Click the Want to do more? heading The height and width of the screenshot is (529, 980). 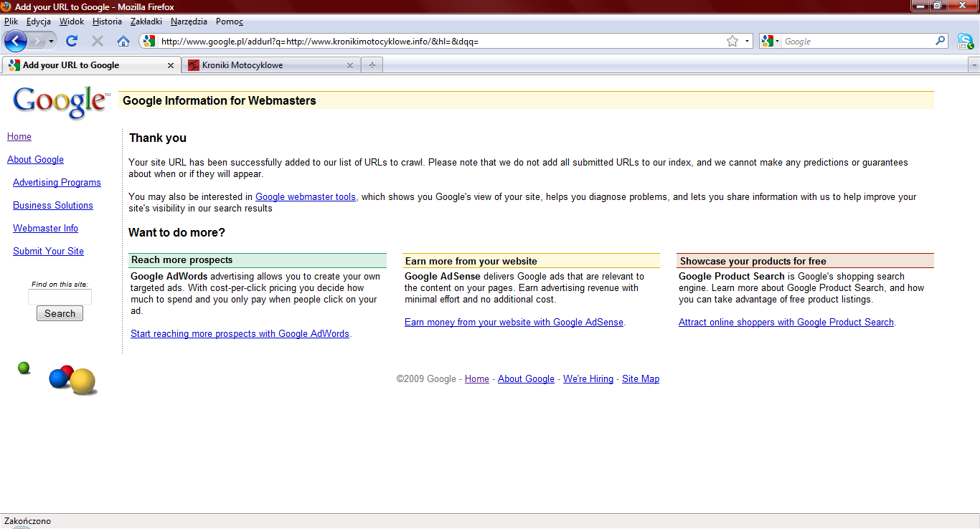pyautogui.click(x=177, y=233)
